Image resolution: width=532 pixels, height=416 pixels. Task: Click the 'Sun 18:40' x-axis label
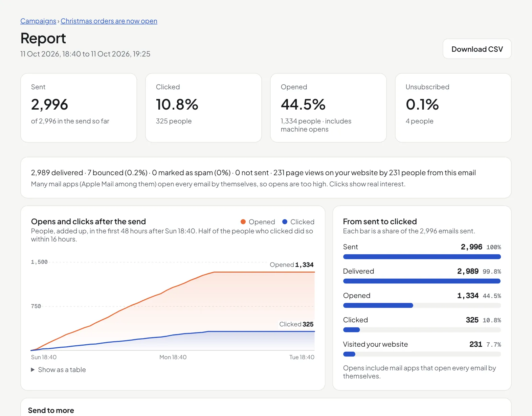tap(44, 357)
